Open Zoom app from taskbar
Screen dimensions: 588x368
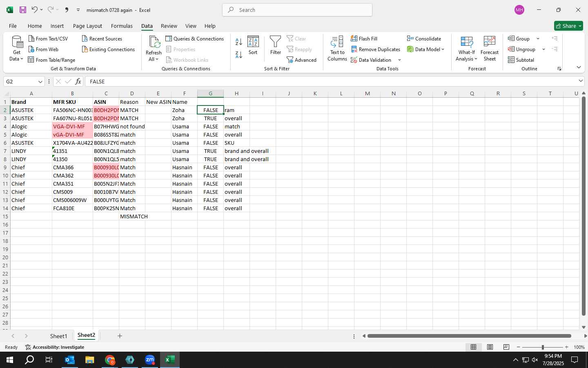click(150, 360)
